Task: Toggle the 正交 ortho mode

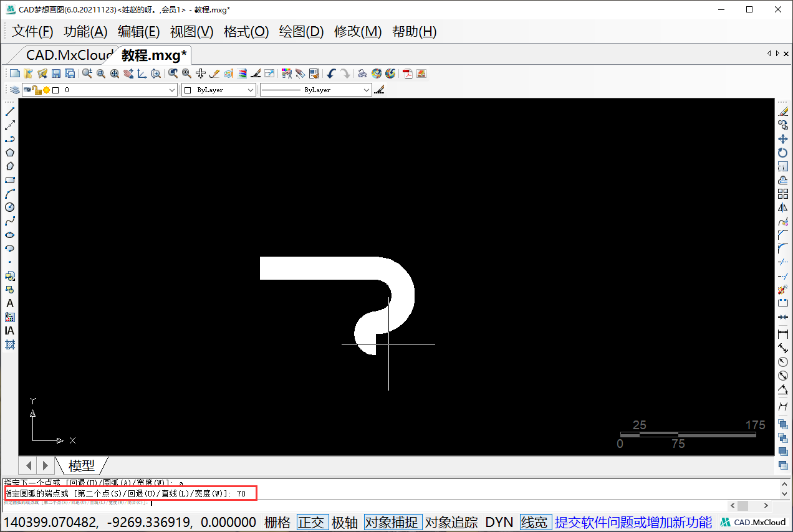Action: pos(311,522)
